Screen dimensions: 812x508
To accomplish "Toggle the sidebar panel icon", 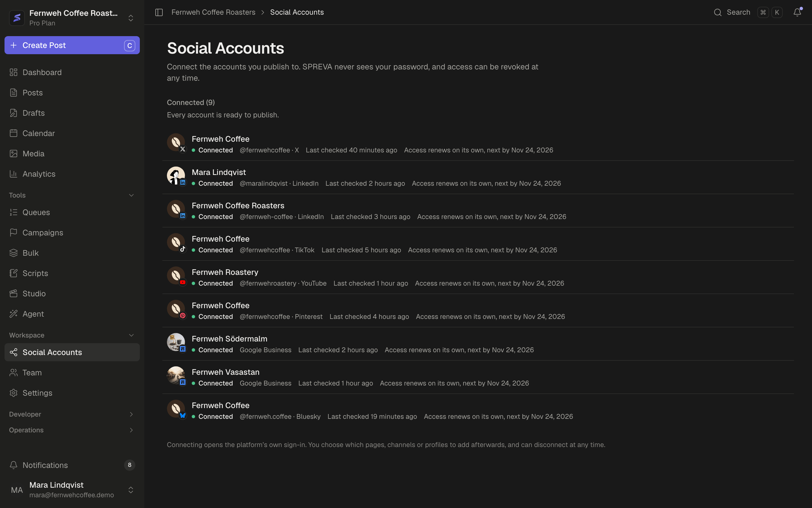I will point(159,12).
